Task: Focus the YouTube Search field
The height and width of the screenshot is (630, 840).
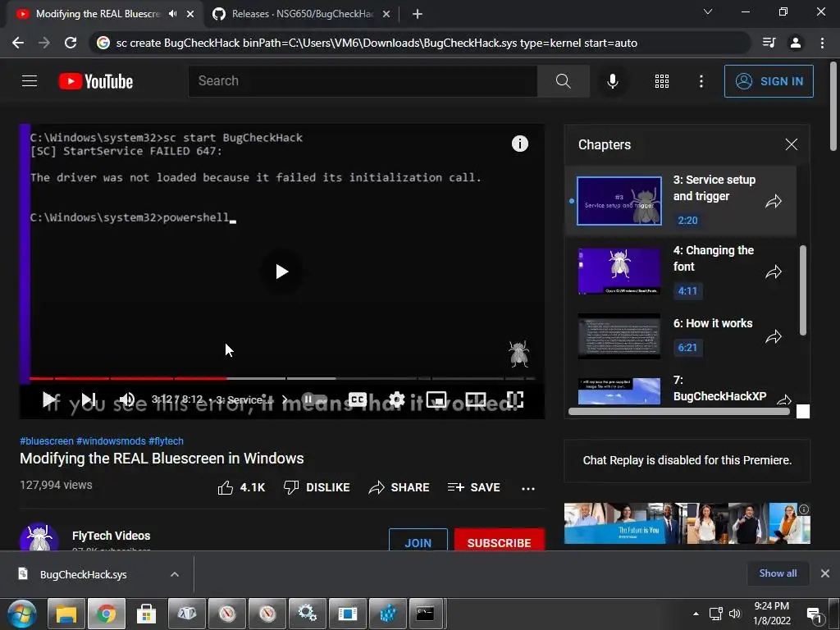Action: 362,81
